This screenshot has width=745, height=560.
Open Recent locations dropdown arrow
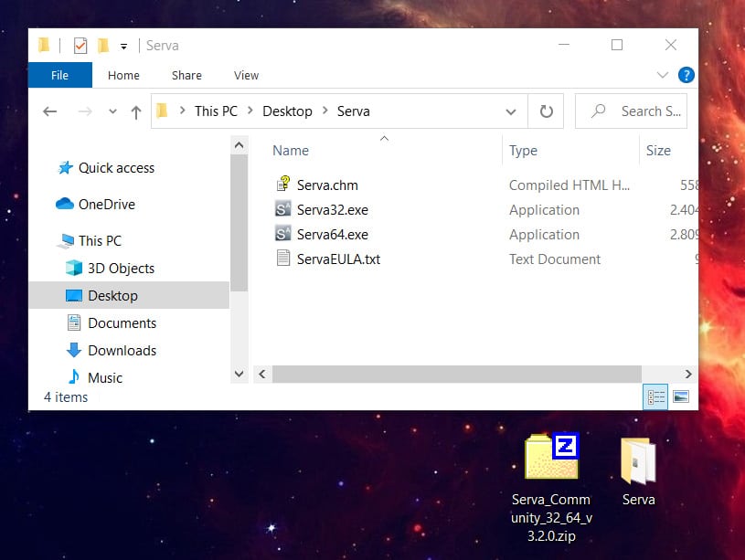click(112, 111)
